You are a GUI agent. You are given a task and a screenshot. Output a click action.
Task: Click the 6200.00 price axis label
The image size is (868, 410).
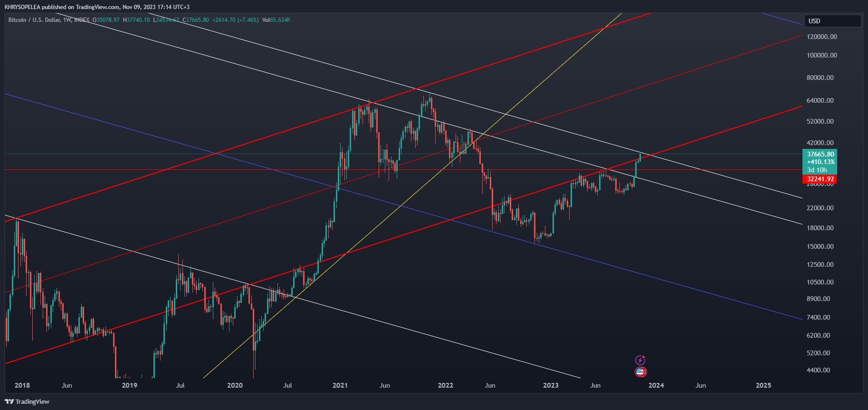coord(819,335)
